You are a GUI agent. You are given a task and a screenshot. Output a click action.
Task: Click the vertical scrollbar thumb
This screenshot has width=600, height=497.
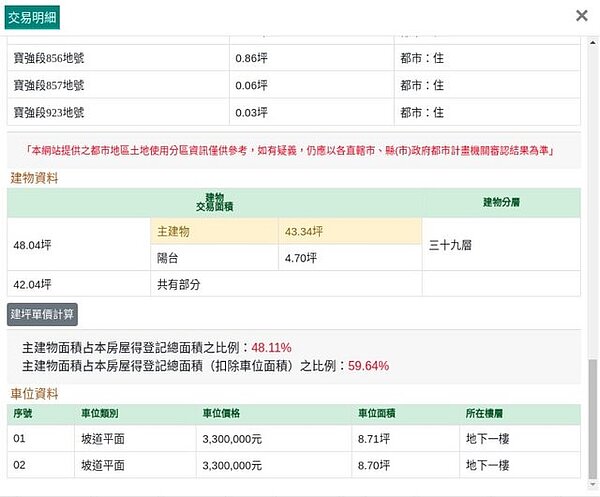click(592, 419)
